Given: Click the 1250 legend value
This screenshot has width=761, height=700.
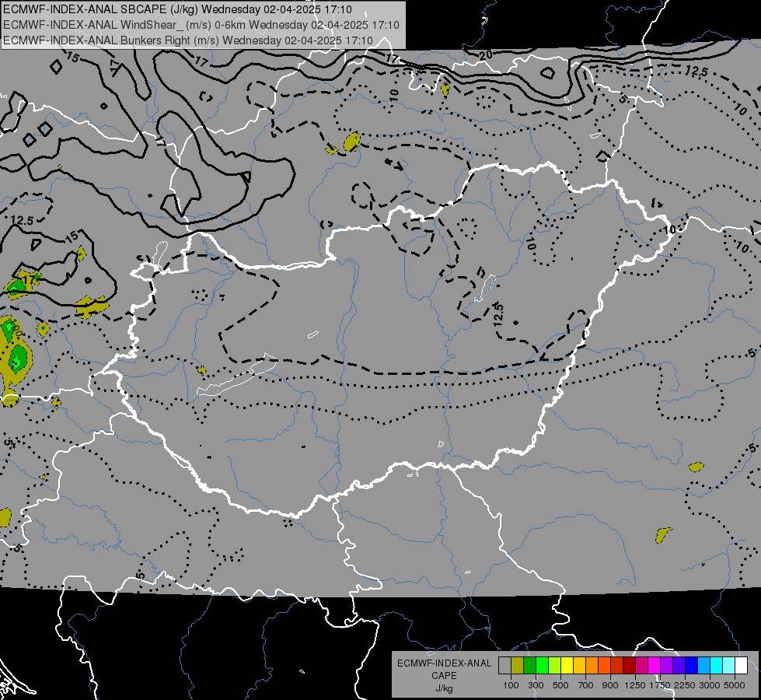Looking at the screenshot, I should pyautogui.click(x=635, y=685).
